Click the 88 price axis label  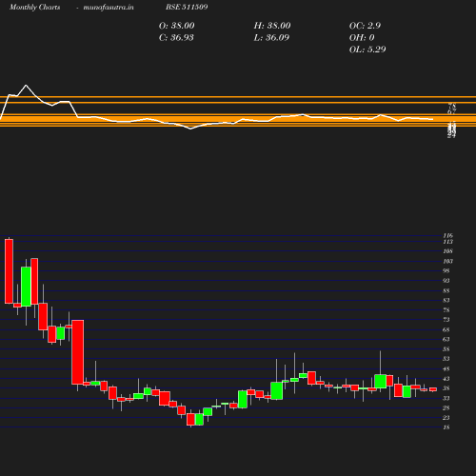(x=446, y=290)
